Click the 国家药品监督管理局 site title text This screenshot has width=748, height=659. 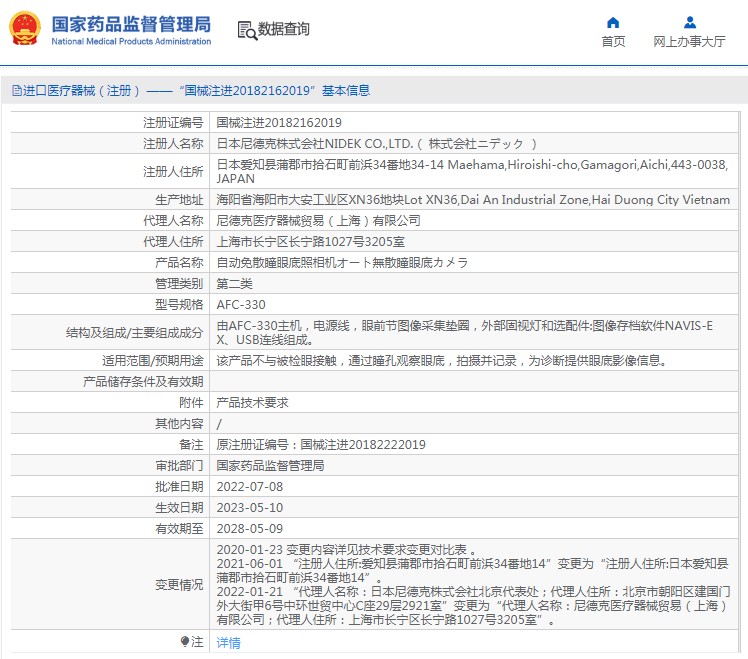[131, 23]
